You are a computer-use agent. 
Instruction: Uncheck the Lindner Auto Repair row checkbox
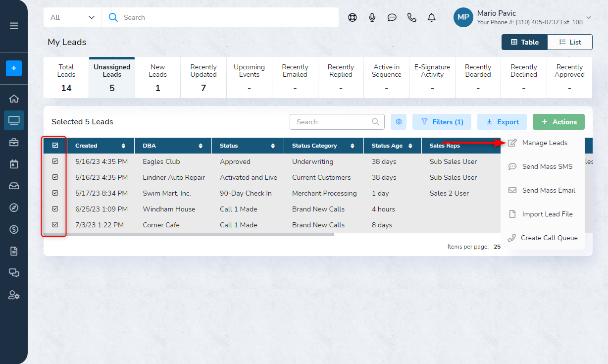pos(55,177)
